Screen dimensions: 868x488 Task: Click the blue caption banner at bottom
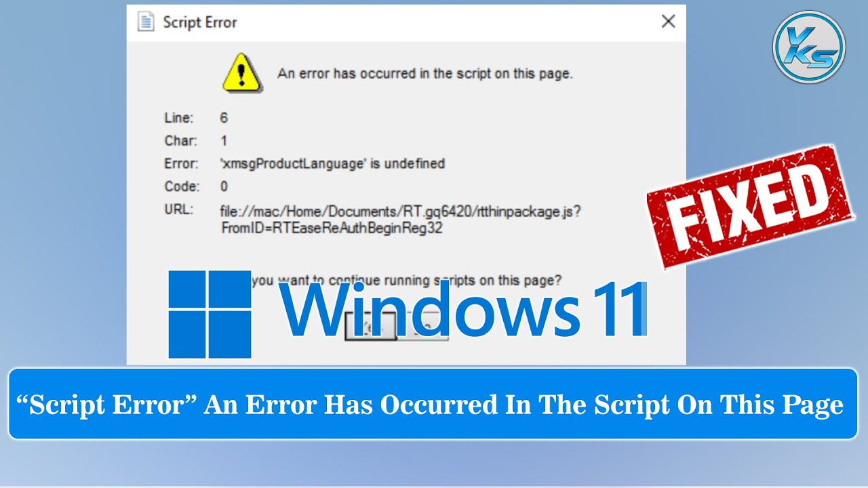pos(433,404)
